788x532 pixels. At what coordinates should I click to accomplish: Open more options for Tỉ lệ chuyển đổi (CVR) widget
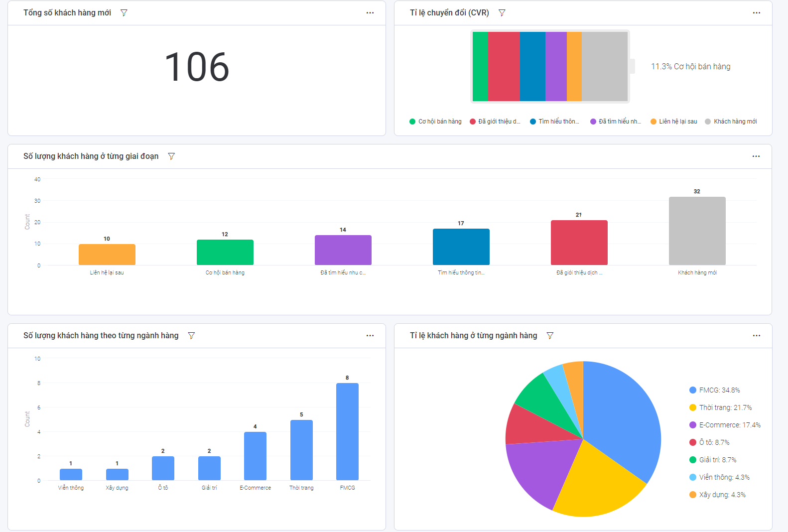pyautogui.click(x=757, y=13)
